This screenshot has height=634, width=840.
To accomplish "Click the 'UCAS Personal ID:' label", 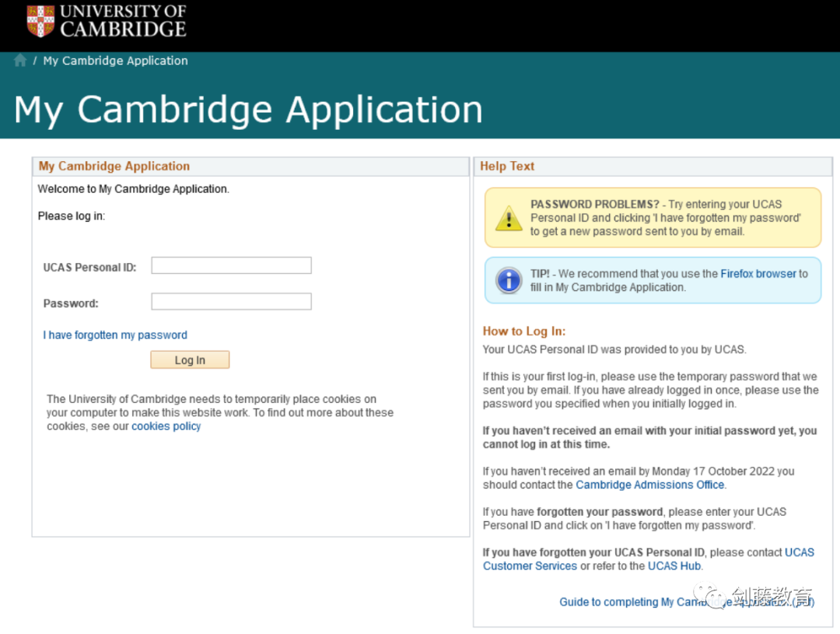I will click(x=89, y=268).
